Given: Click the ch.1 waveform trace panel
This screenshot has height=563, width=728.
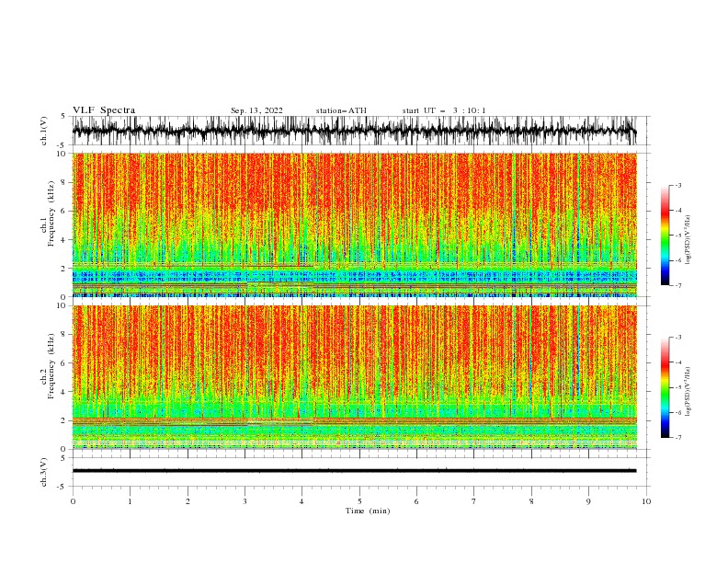Looking at the screenshot, I should [x=360, y=131].
